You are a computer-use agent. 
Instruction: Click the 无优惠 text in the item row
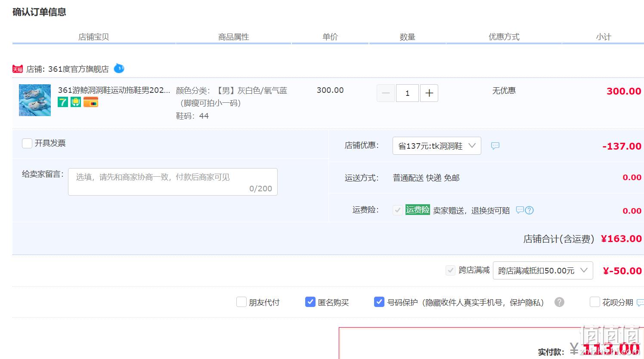click(x=504, y=91)
